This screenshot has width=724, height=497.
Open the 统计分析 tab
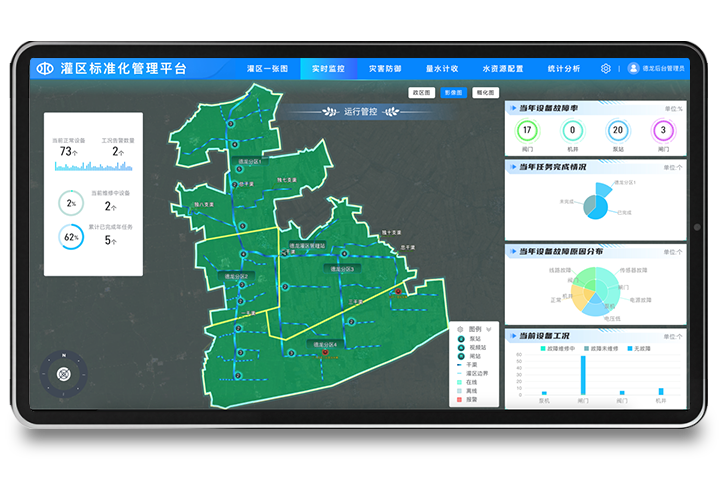click(x=563, y=69)
